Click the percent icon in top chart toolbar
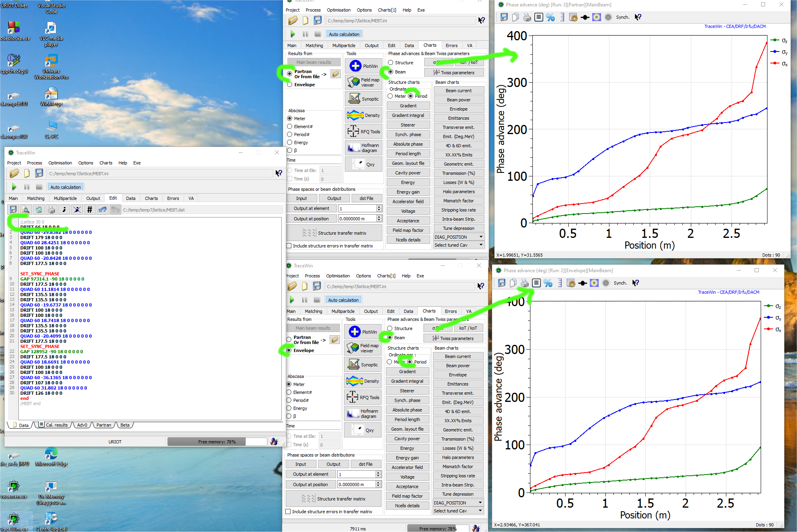This screenshot has height=532, width=797. point(550,17)
